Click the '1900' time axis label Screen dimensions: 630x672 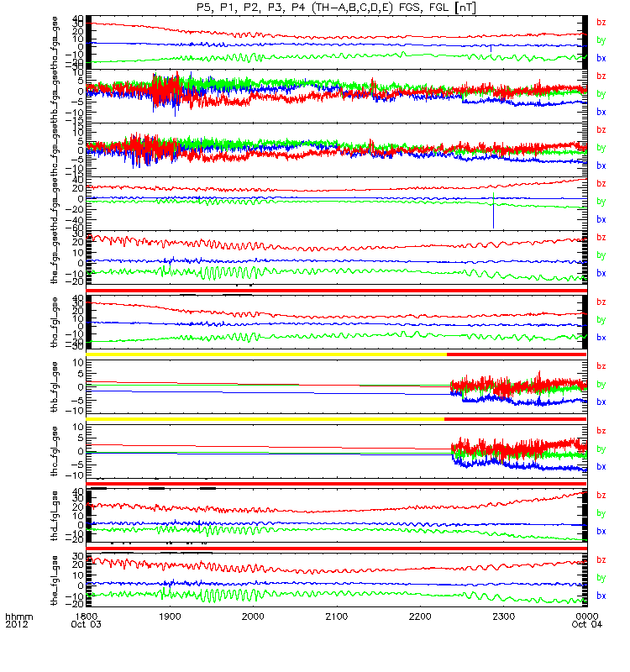[x=170, y=617]
